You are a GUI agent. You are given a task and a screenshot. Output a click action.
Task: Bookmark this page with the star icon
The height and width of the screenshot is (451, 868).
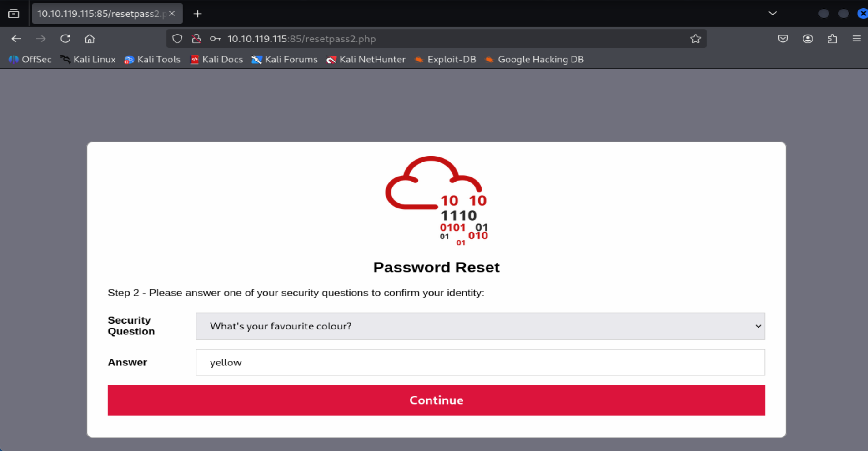[x=695, y=39]
